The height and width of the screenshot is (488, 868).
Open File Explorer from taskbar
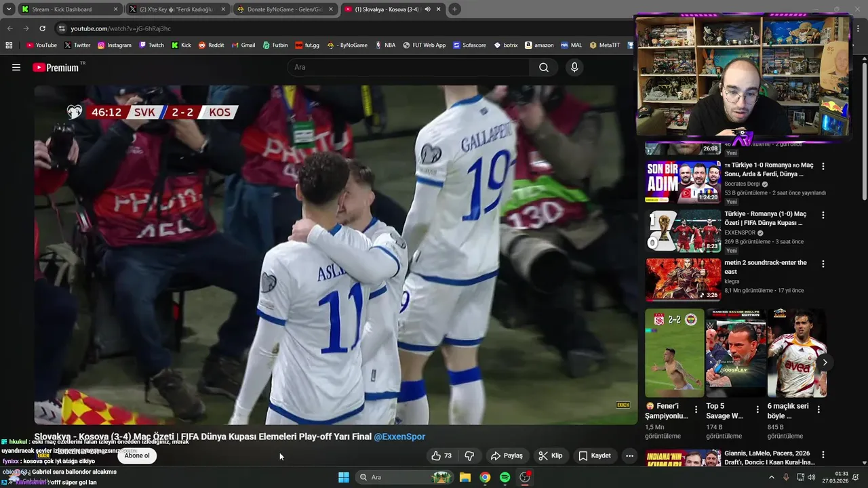pos(465,477)
